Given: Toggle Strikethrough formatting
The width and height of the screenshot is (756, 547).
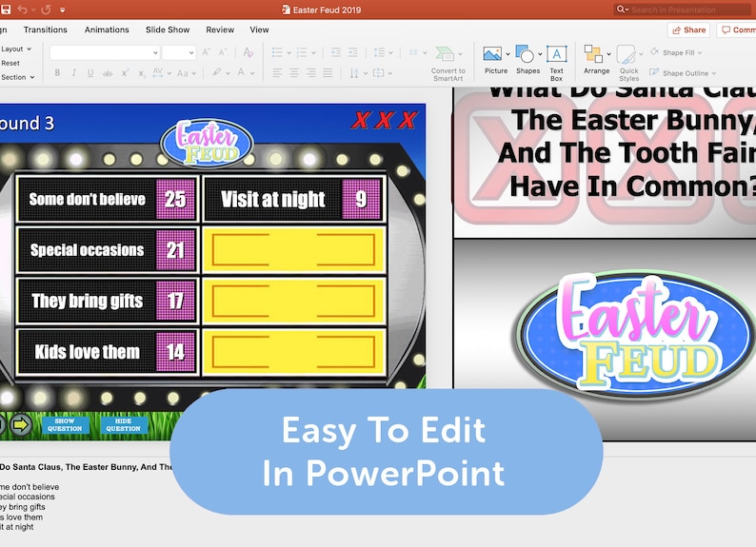Looking at the screenshot, I should click(x=107, y=73).
